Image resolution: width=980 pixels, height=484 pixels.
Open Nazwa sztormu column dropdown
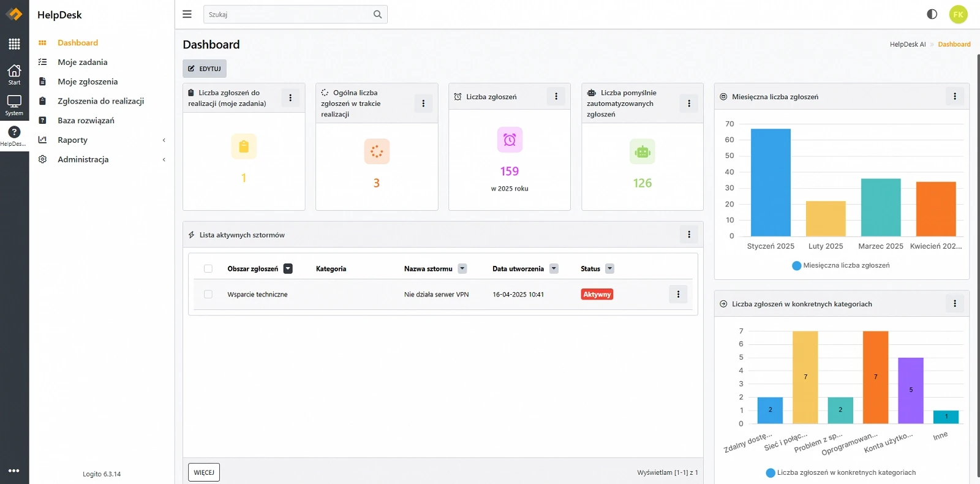(462, 268)
